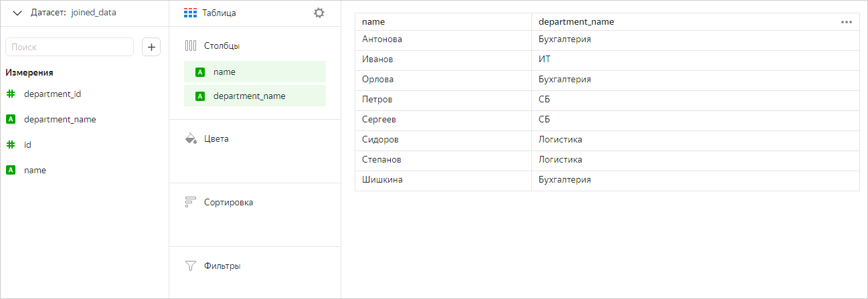This screenshot has height=299, width=868.
Task: Click the Фильтры funnel icon
Action: click(x=190, y=266)
